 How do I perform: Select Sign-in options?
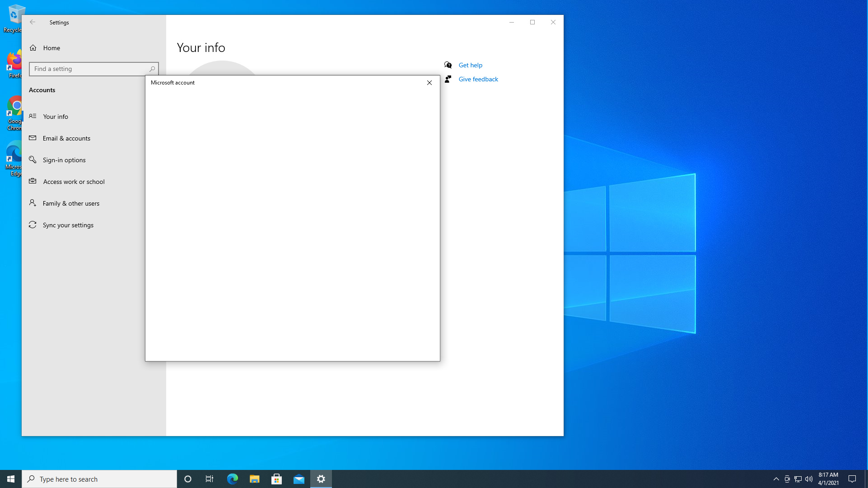coord(64,160)
